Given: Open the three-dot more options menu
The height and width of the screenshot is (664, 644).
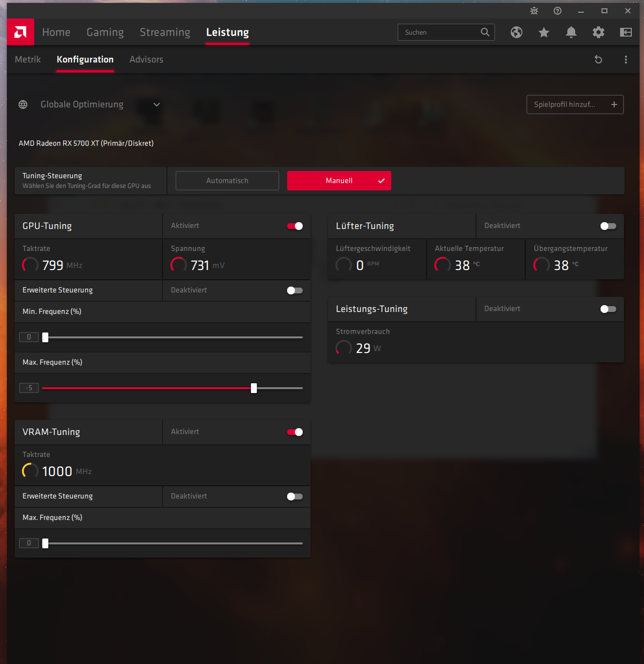Looking at the screenshot, I should tap(626, 60).
